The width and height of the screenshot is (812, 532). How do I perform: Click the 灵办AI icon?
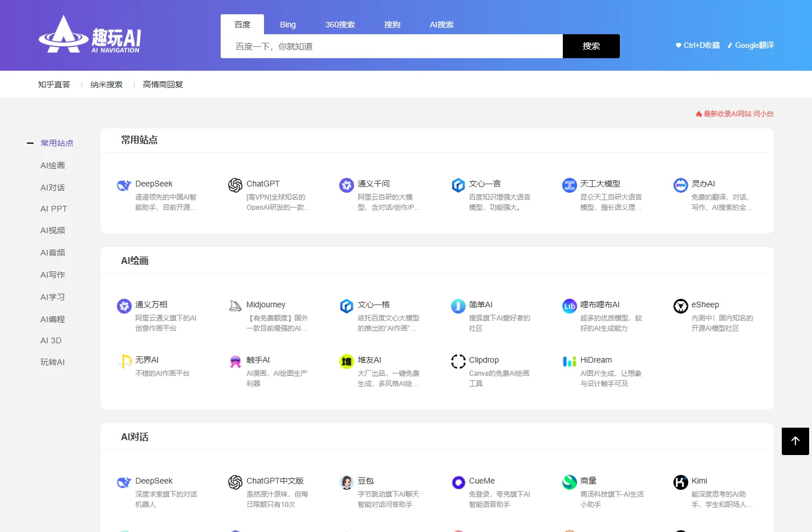click(681, 185)
